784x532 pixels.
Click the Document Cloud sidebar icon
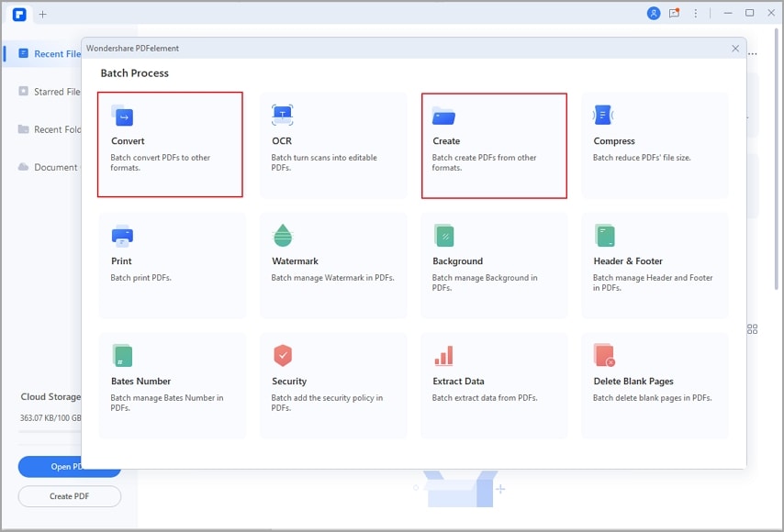coord(24,167)
